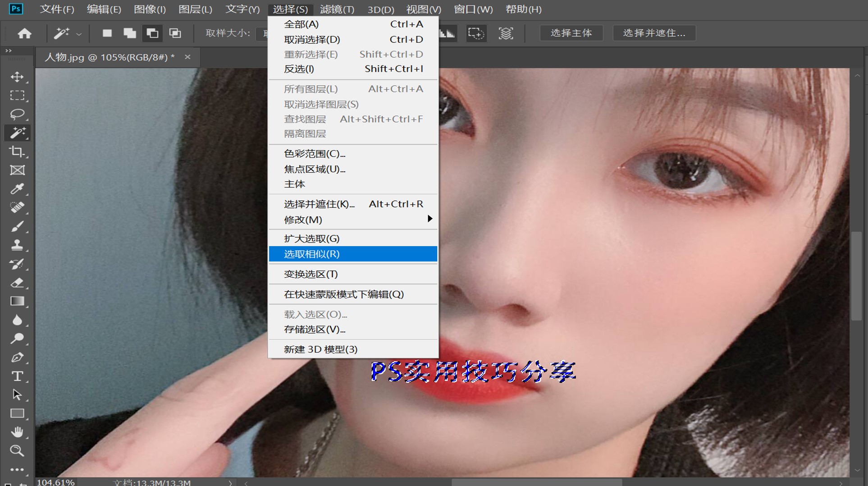Screen dimensions: 868x486
Task: Select the Move tool
Action: coord(18,77)
